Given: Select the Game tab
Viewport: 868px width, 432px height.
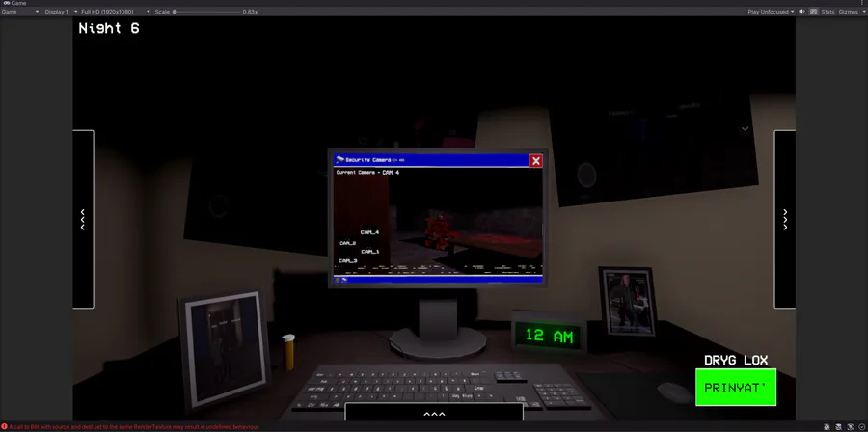Looking at the screenshot, I should (14, 3).
